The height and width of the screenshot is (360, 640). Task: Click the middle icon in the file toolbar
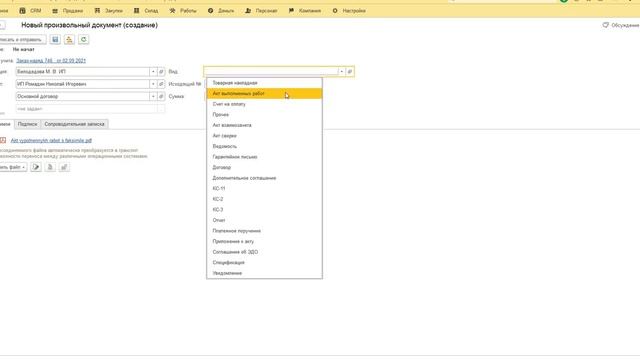50,167
